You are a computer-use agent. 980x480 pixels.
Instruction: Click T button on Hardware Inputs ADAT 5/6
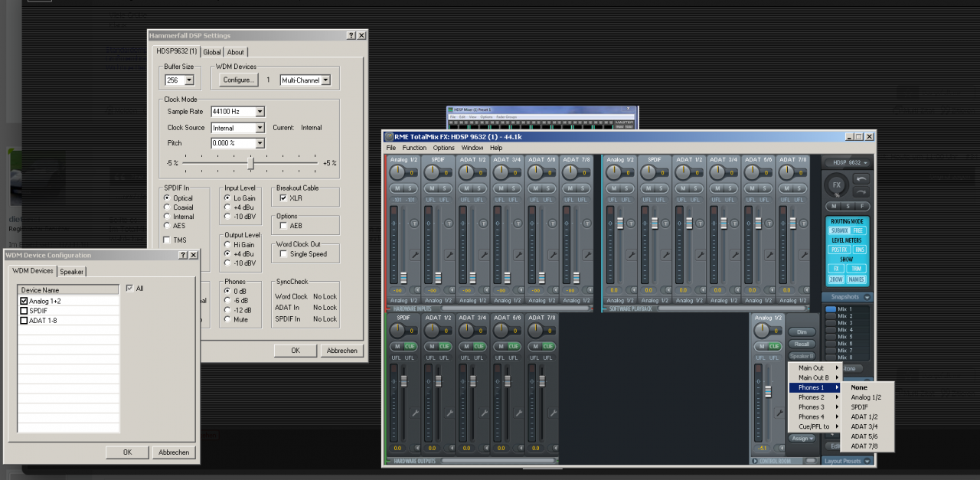tap(552, 223)
